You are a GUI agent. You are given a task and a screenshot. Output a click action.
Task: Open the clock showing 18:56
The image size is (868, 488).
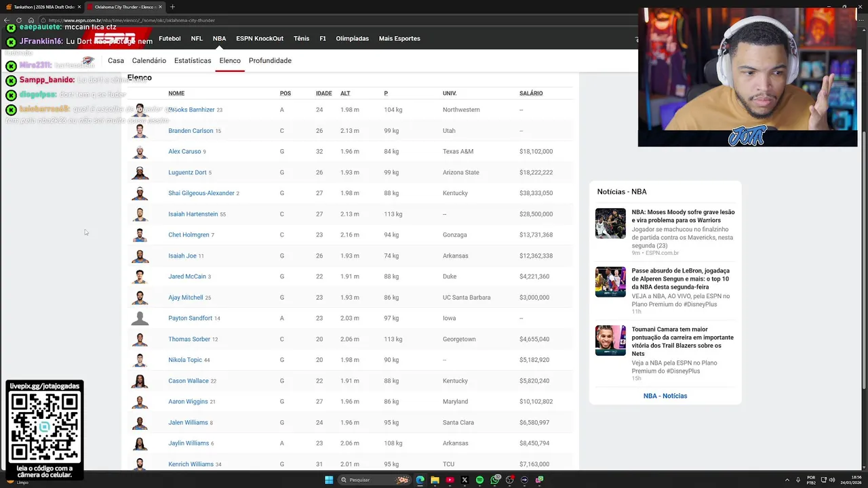pyautogui.click(x=851, y=480)
